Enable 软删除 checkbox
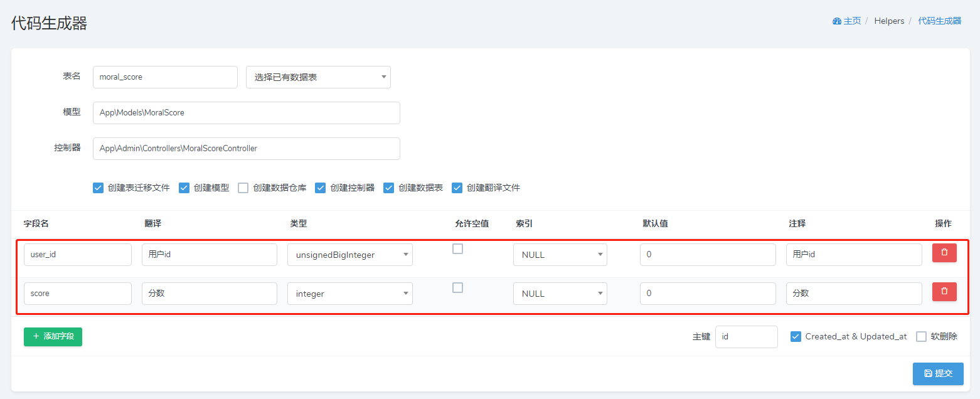The image size is (980, 399). 922,336
